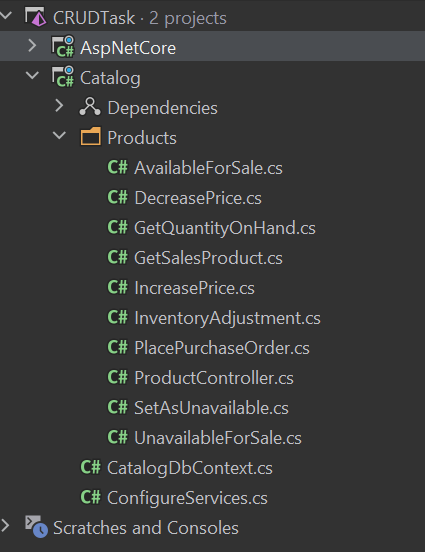Collapse the Products folder chevron

pyautogui.click(x=60, y=136)
